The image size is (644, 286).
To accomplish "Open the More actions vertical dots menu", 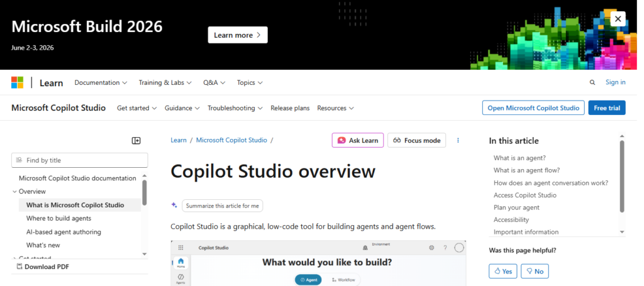I will pyautogui.click(x=458, y=140).
